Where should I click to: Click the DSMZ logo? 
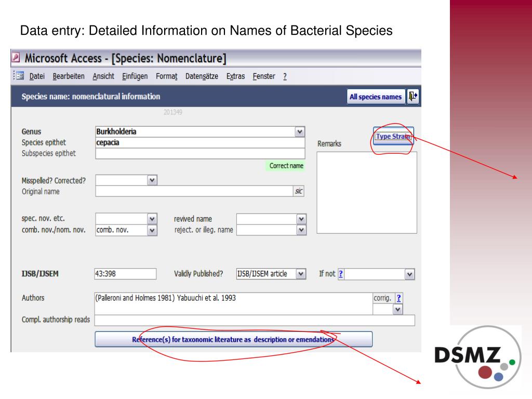(x=477, y=358)
